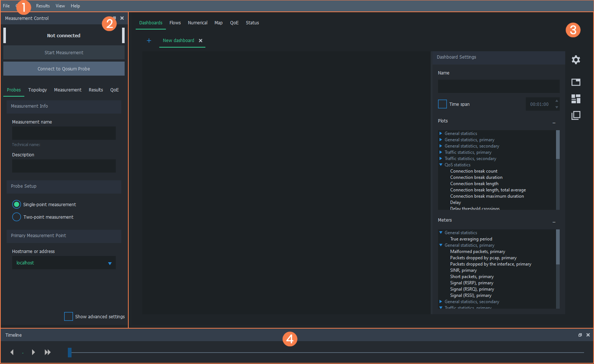This screenshot has width=594, height=364.
Task: Enable the Time span checkbox
Action: pyautogui.click(x=442, y=104)
